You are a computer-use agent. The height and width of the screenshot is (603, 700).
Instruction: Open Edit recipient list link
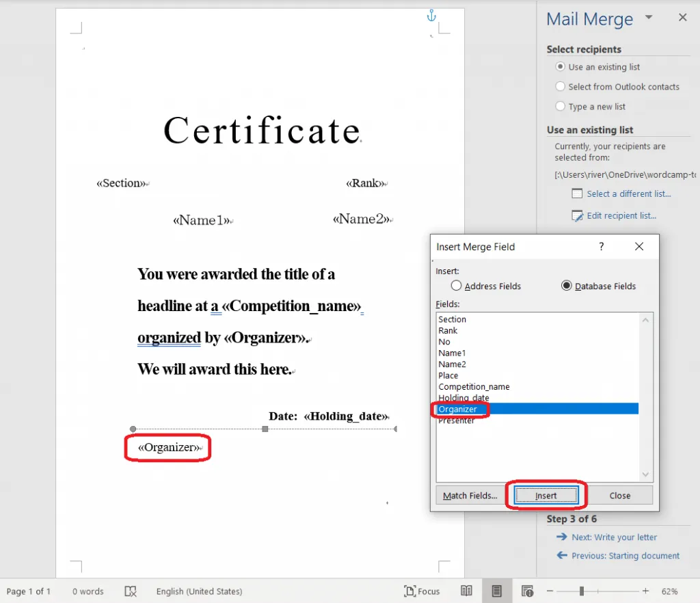pyautogui.click(x=621, y=216)
